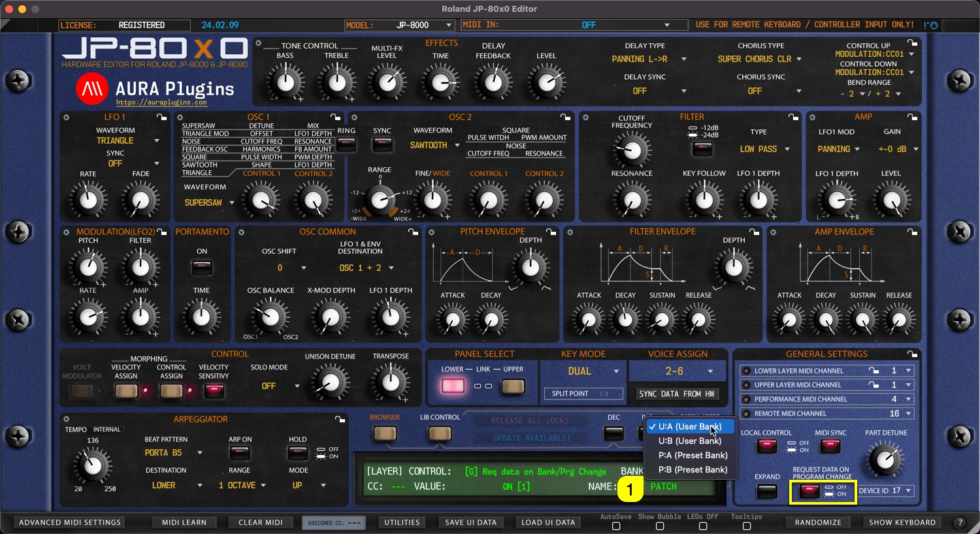This screenshot has height=534, width=980.
Task: Open help with the question mark icon
Action: coord(960,522)
